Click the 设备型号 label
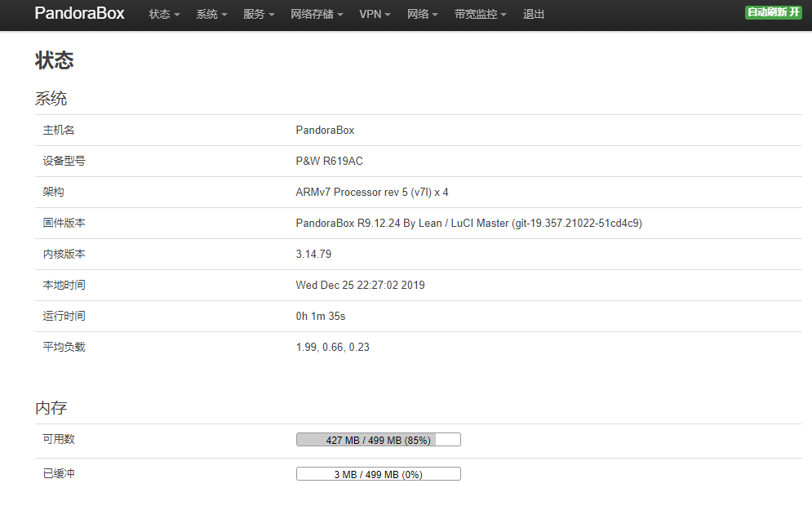The image size is (812, 510). point(64,161)
